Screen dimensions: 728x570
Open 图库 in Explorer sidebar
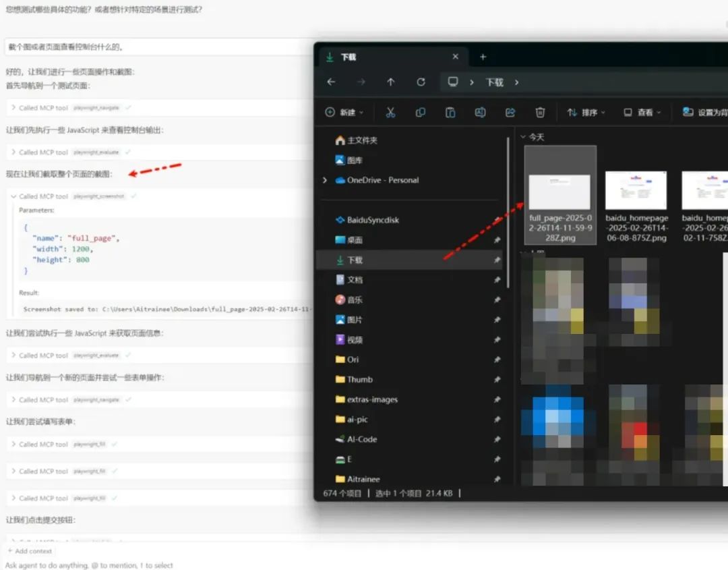pyautogui.click(x=348, y=161)
